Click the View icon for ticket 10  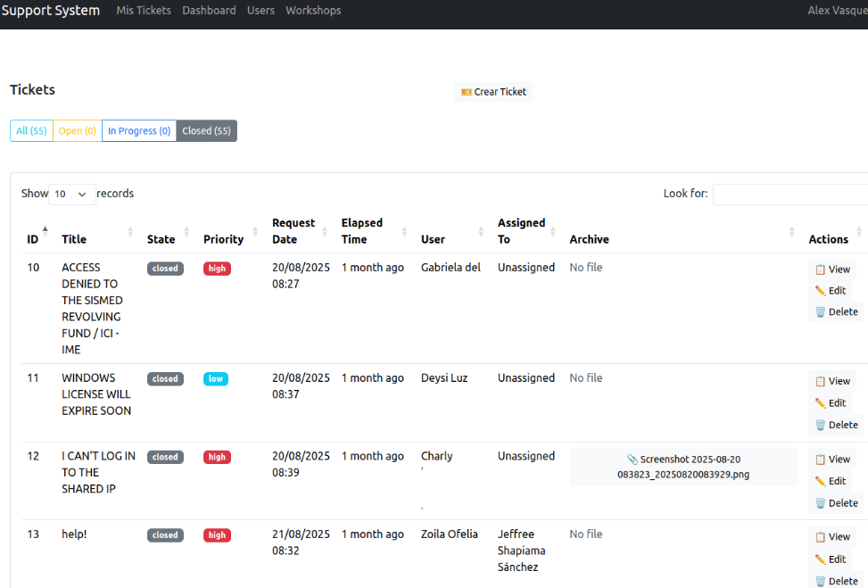click(x=820, y=269)
